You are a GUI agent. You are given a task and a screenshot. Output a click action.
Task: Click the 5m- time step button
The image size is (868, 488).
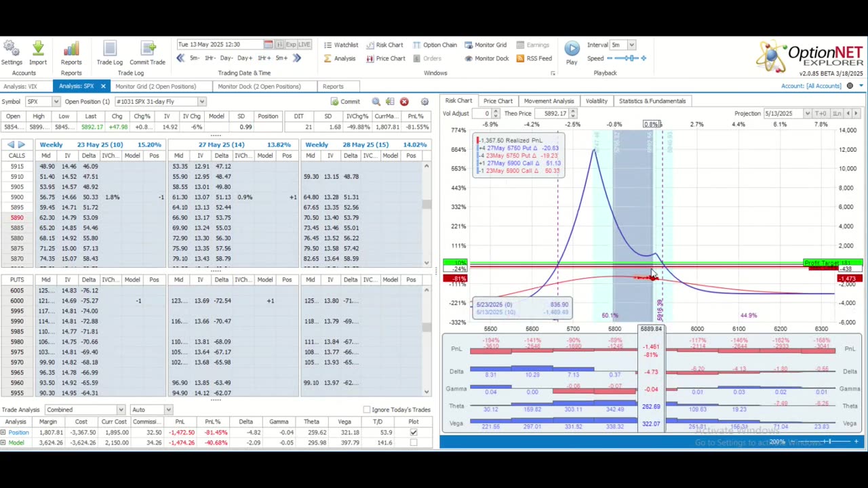click(x=195, y=58)
